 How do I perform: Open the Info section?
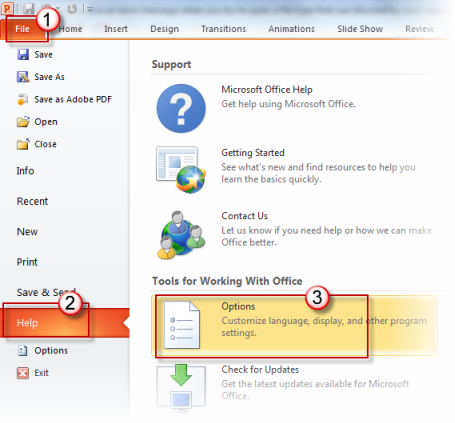(25, 171)
